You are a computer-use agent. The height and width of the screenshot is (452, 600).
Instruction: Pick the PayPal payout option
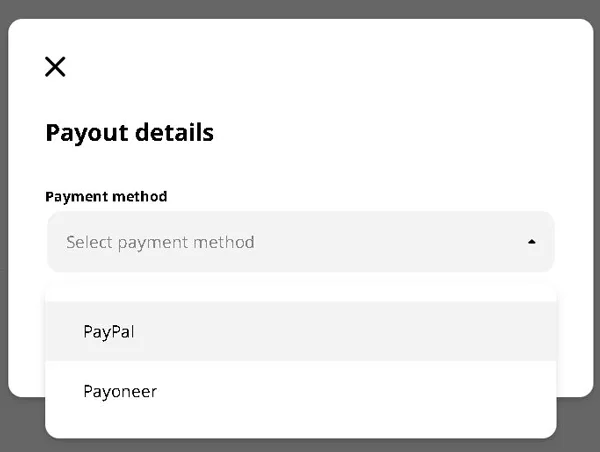pos(109,332)
